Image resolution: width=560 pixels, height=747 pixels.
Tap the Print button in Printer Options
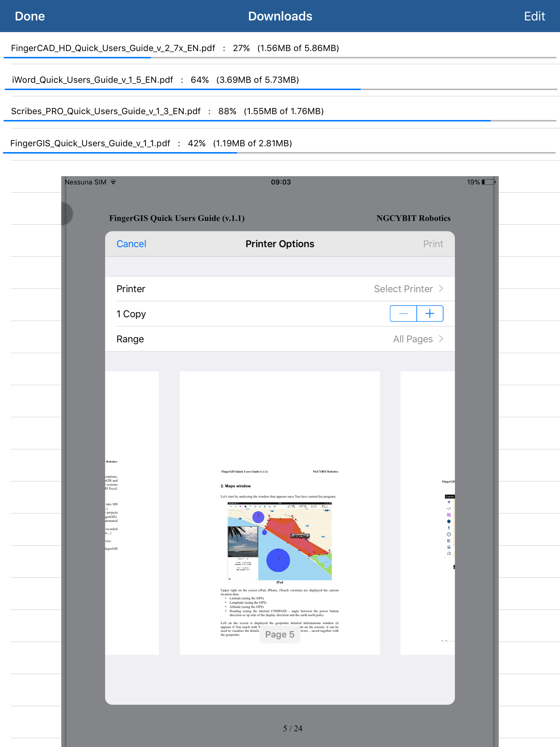[x=433, y=244]
